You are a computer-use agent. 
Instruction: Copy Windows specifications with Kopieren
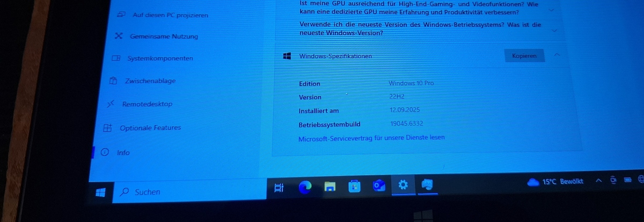coord(524,56)
